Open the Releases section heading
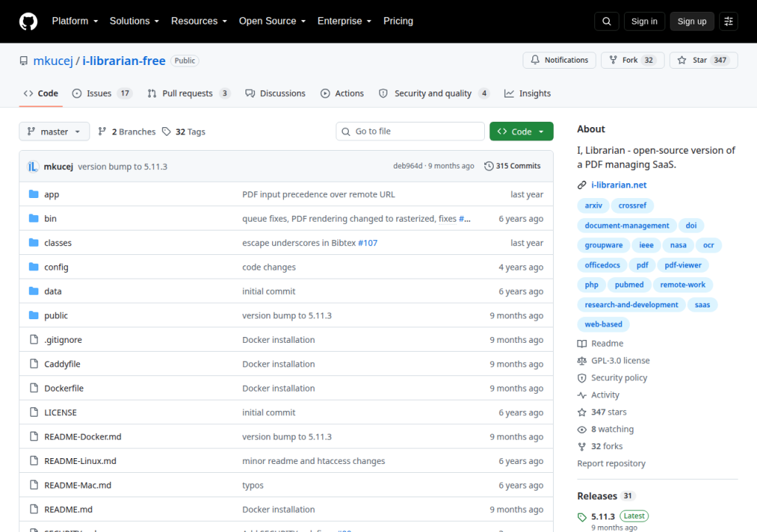The height and width of the screenshot is (532, 757). pos(597,497)
